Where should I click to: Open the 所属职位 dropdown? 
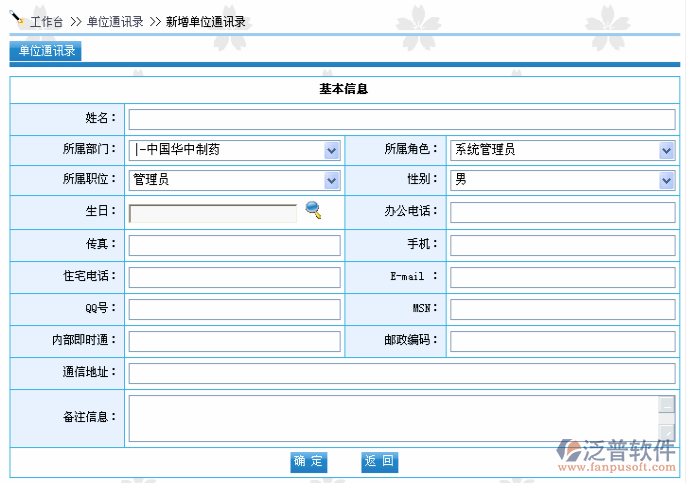pos(235,180)
